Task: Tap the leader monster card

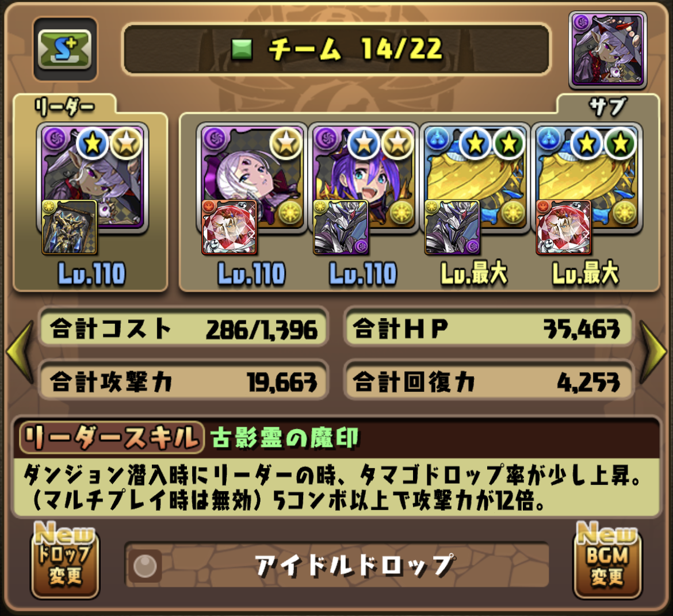Action: pyautogui.click(x=92, y=178)
